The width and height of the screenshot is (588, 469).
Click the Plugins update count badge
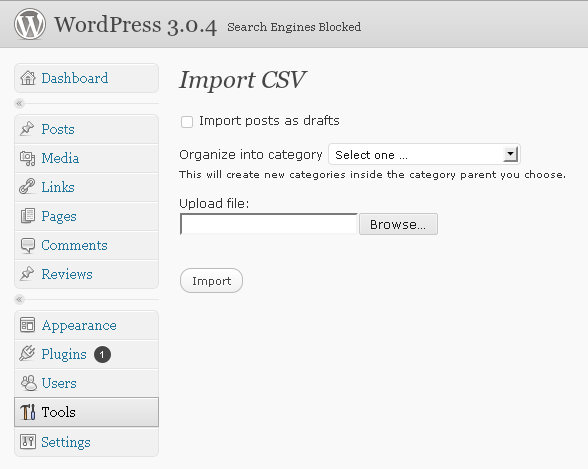(x=102, y=355)
